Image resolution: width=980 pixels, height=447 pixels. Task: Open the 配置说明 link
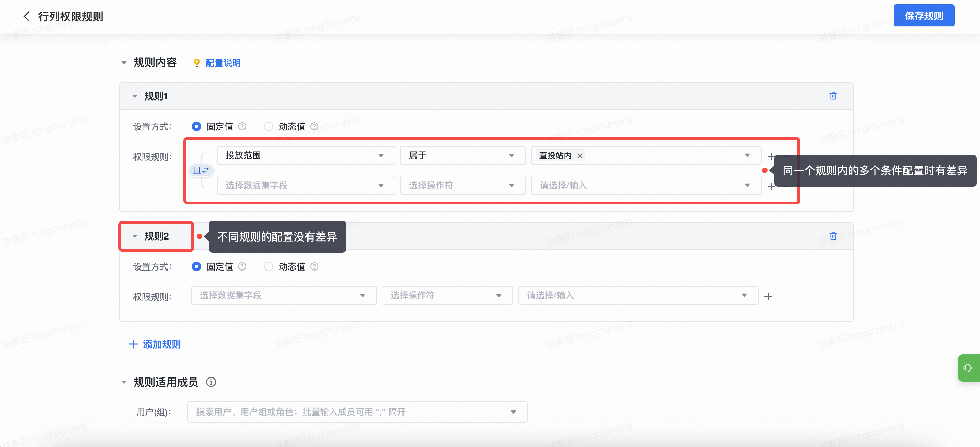(x=223, y=63)
